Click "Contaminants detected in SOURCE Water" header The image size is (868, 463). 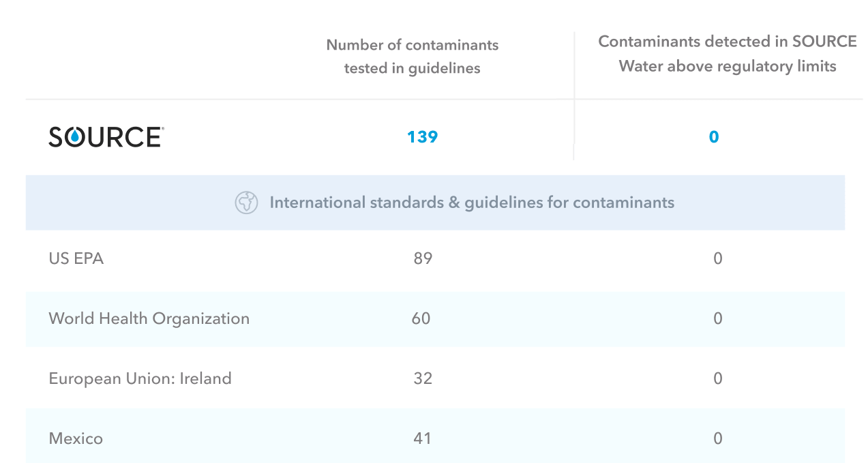pos(728,54)
